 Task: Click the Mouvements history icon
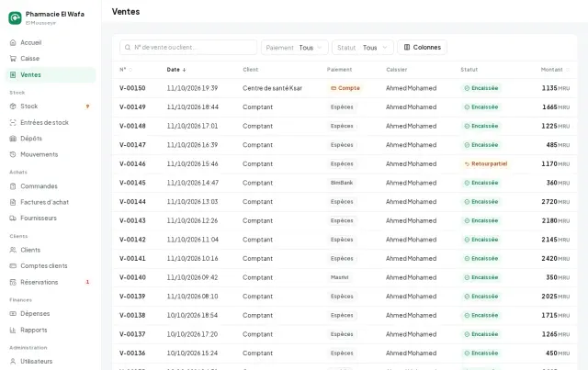pos(13,154)
